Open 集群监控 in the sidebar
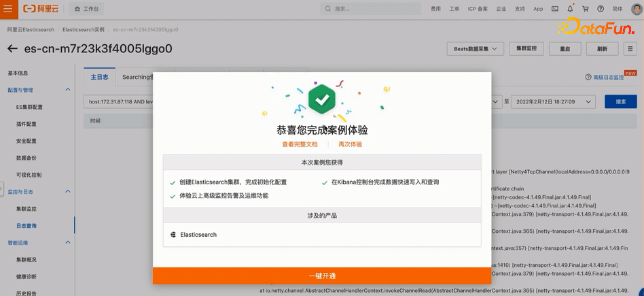This screenshot has width=644, height=296. click(x=26, y=209)
